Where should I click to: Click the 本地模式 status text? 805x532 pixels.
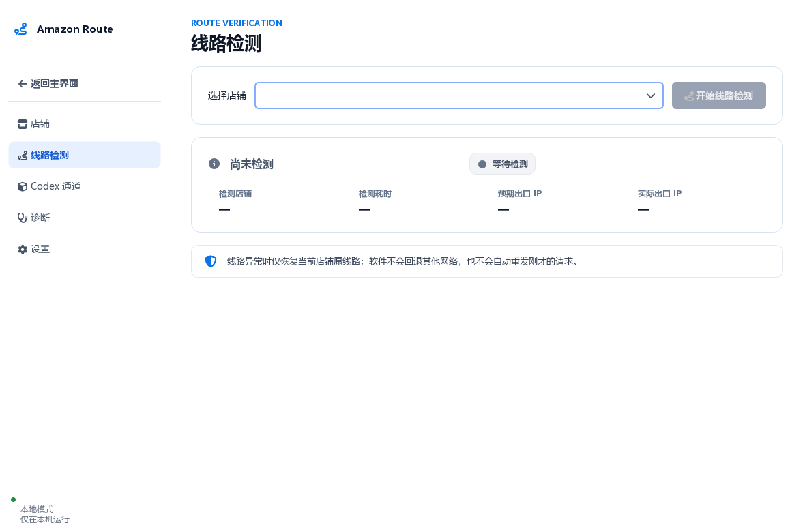pos(37,509)
